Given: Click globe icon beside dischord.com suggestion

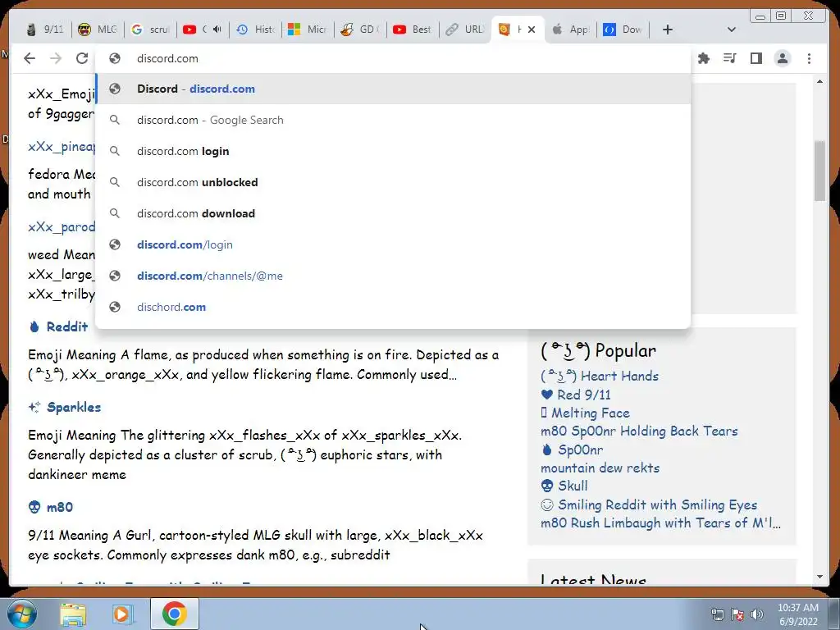Looking at the screenshot, I should coord(115,307).
